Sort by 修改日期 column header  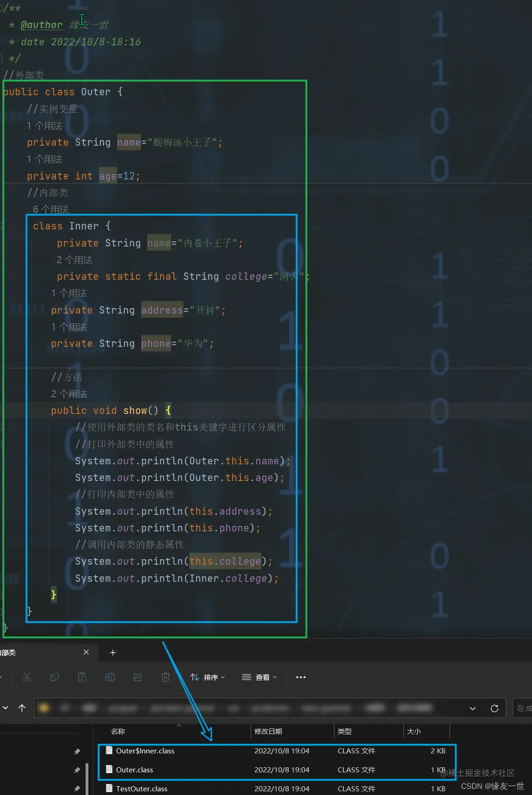(x=268, y=731)
